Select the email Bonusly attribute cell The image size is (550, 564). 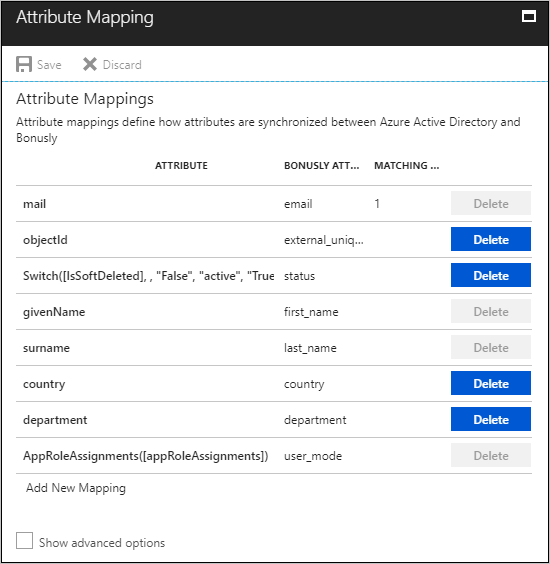click(x=298, y=204)
